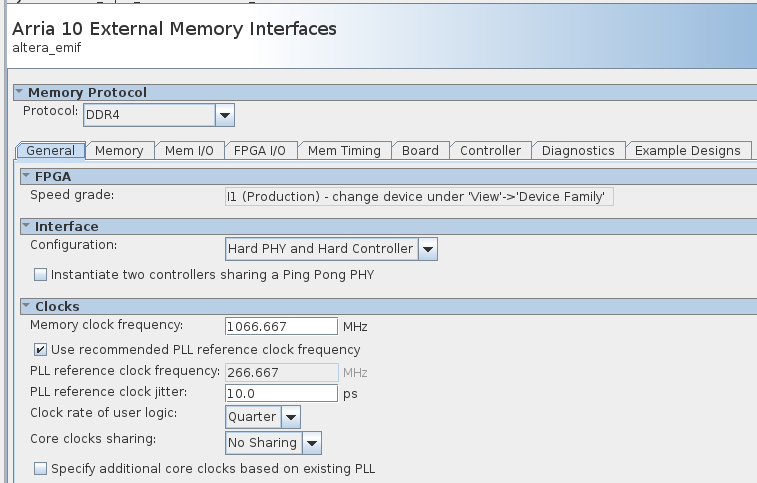Click the PLL reference clock jitter field
Image resolution: width=757 pixels, height=483 pixels.
(x=281, y=393)
